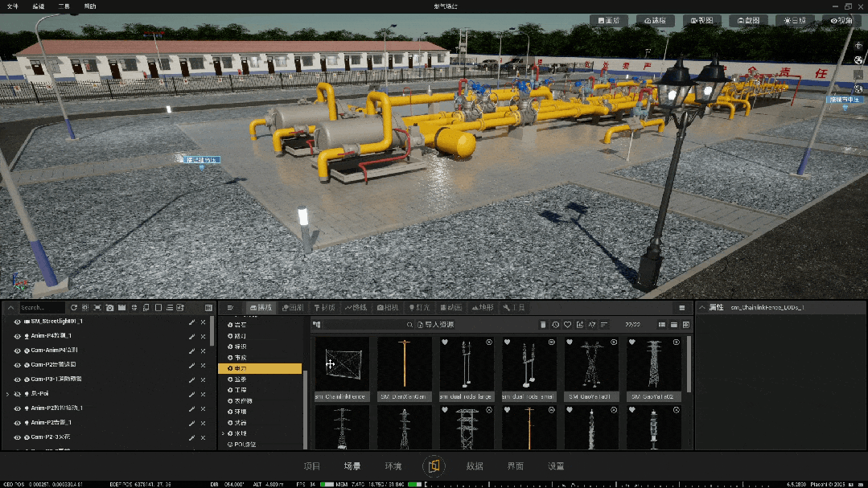Click the sort lines icon in asset toolbar
This screenshot has height=488, width=868.
[604, 325]
